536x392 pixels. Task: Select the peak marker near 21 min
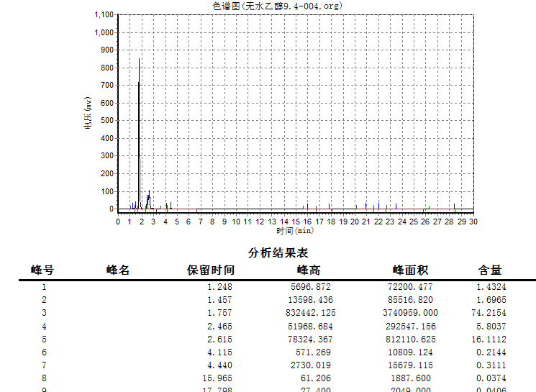tap(365, 206)
